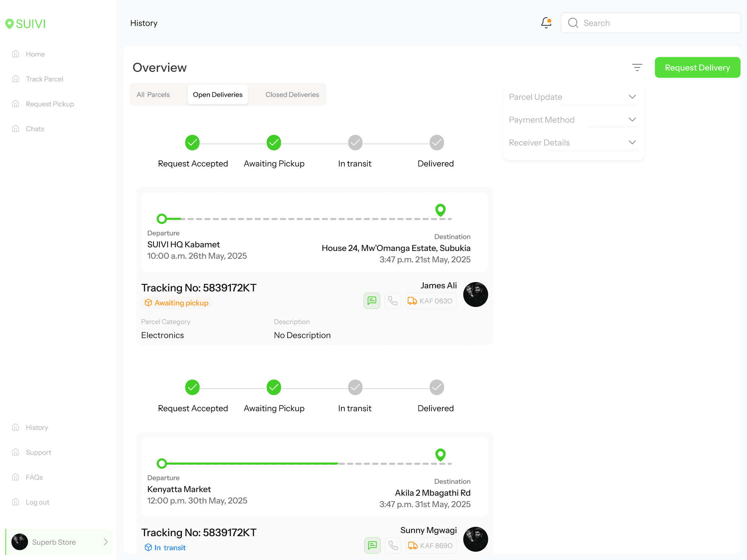Select the All Parcels tab
This screenshot has height=560, width=747.
[x=153, y=95]
